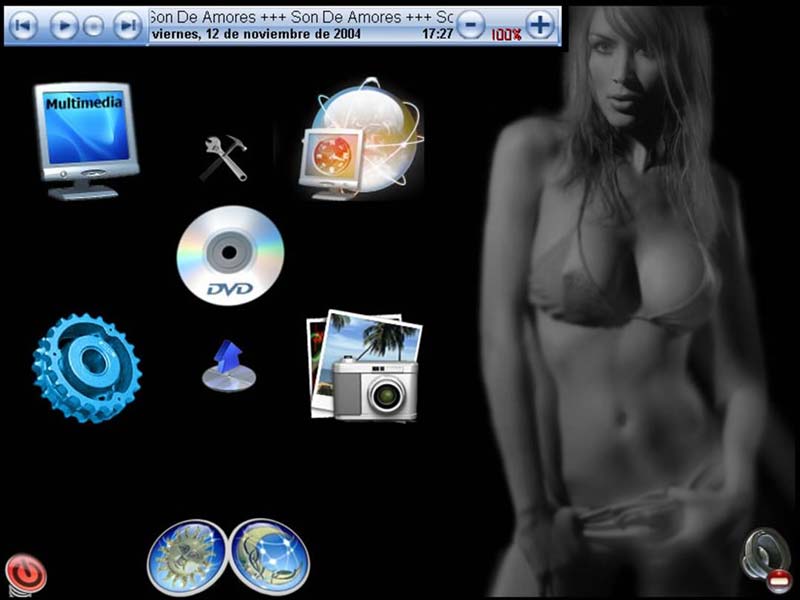Open the photos and camera icon
The image size is (800, 600).
tap(364, 366)
